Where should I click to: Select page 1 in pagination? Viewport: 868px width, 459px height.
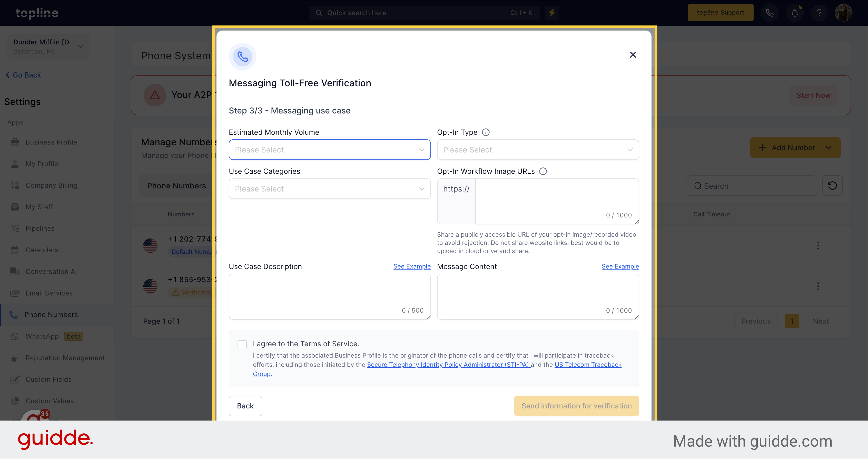point(792,321)
